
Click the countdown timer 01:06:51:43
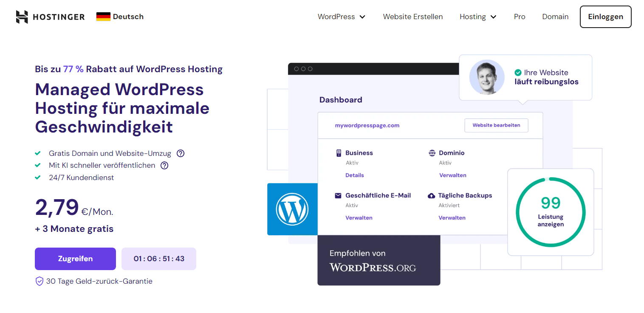(x=159, y=259)
